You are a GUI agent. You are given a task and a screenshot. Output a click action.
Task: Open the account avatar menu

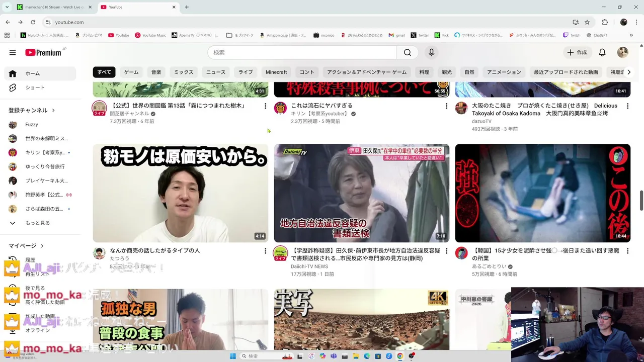click(x=623, y=52)
